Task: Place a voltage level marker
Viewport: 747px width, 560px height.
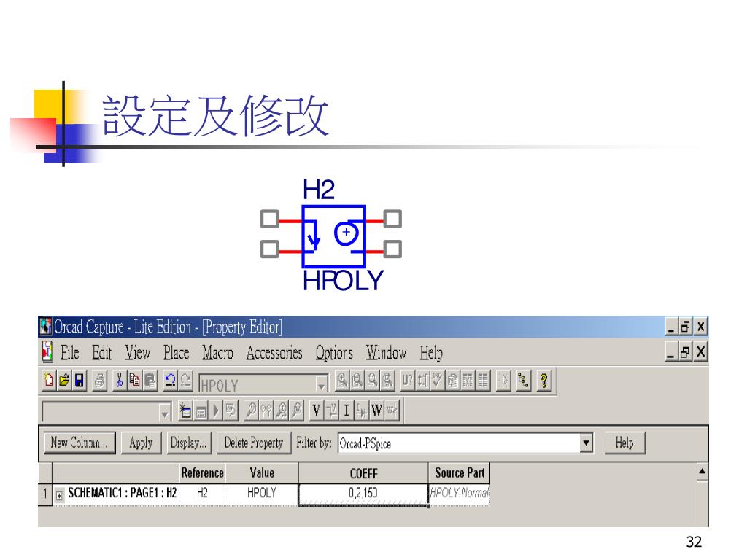Action: click(251, 411)
